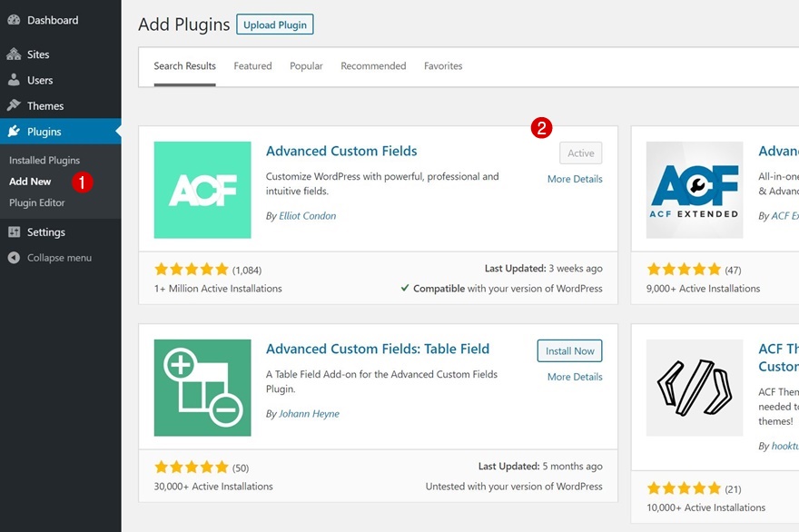
Task: Open the Recommended tab
Action: [373, 66]
